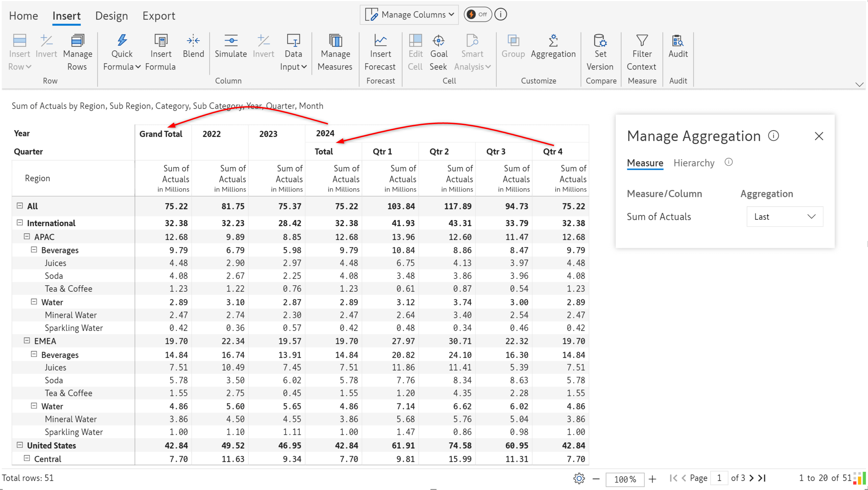Open the Quick Formula menu
The height and width of the screenshot is (490, 868).
[x=122, y=52]
